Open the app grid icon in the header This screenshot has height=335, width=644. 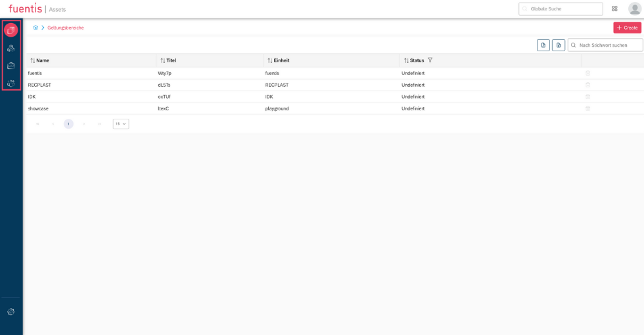614,9
